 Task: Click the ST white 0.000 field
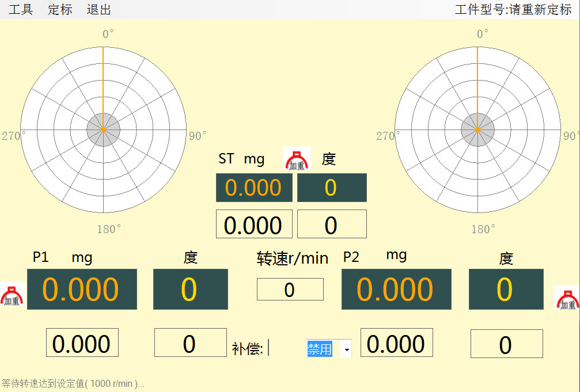[253, 224]
